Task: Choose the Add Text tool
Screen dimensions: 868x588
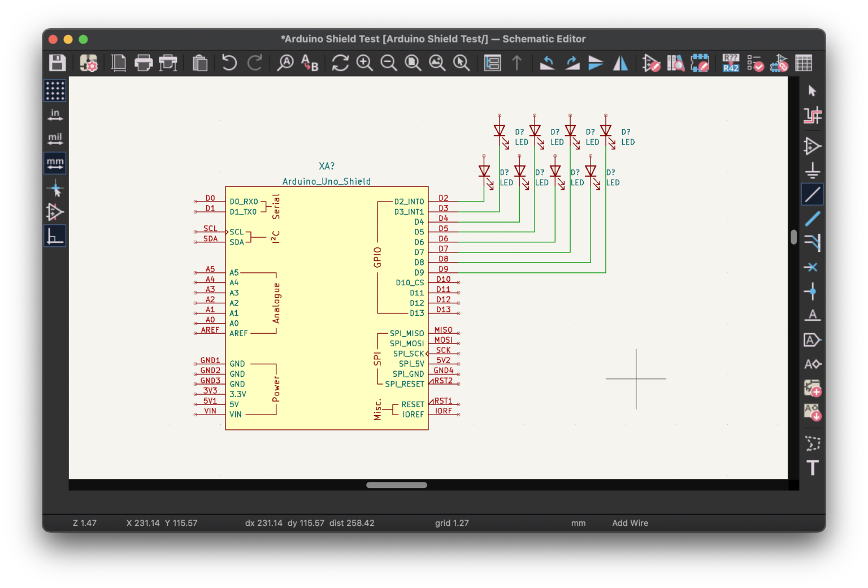Action: pos(813,468)
